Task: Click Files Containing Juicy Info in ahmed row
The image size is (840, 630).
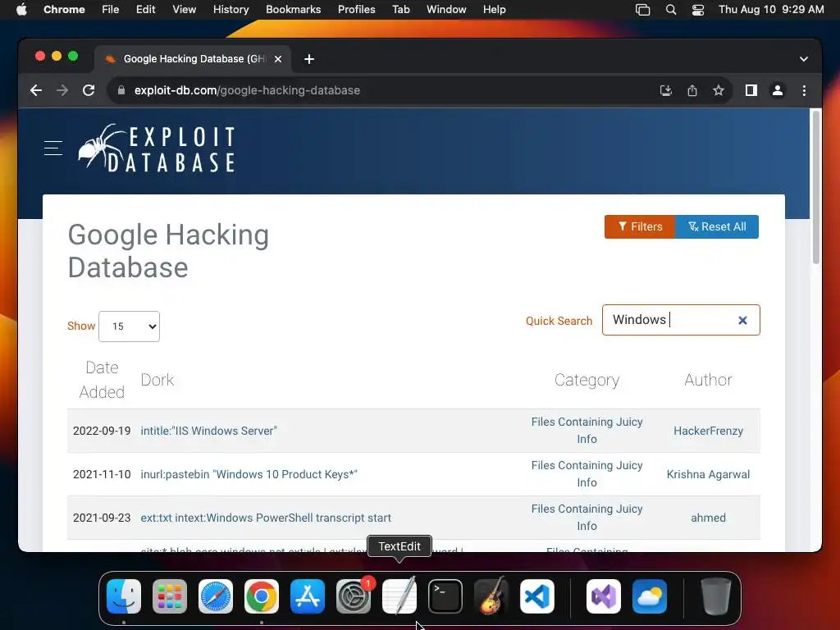Action: tap(587, 517)
